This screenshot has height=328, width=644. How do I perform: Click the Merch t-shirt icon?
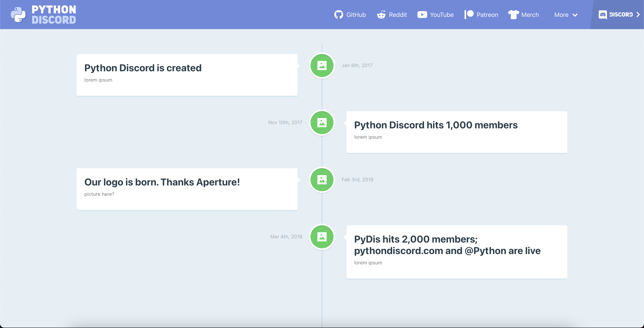(513, 15)
